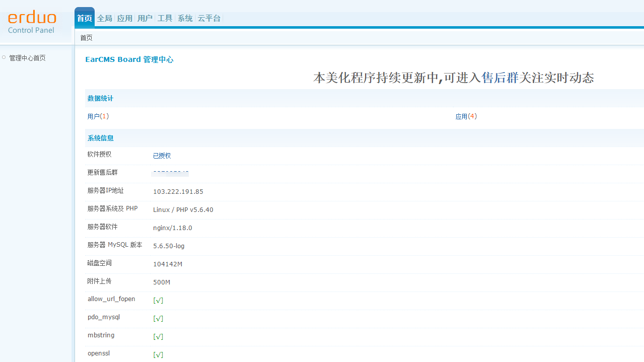Switch to the 首页 tab
Image resolution: width=644 pixels, height=362 pixels.
click(x=85, y=18)
